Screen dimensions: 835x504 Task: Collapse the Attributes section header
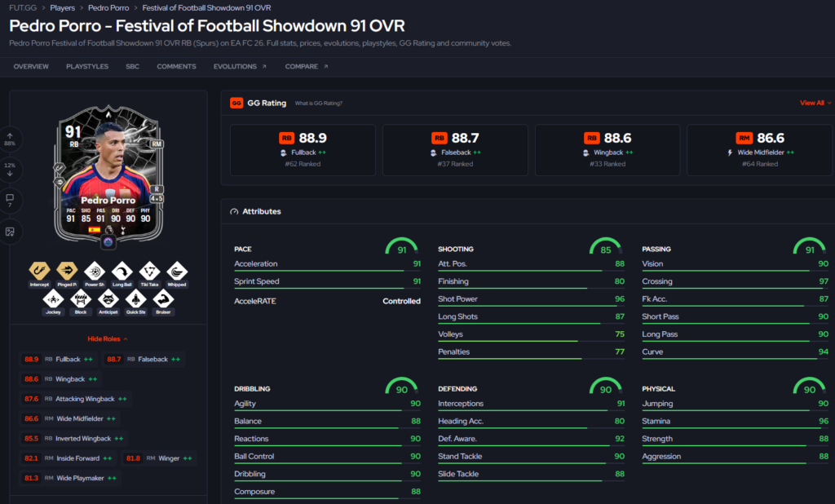255,211
